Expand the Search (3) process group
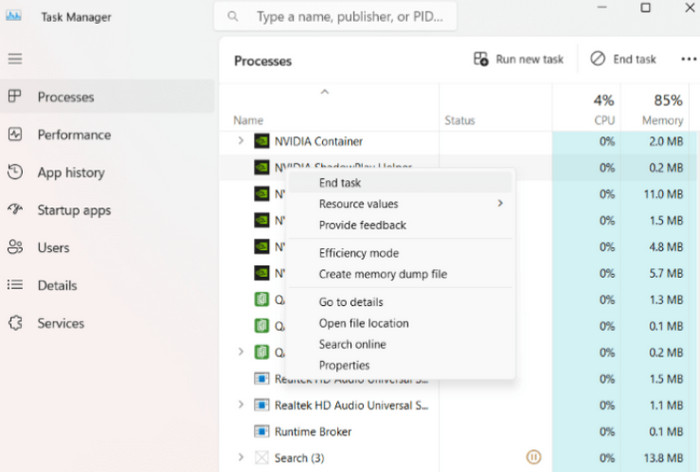This screenshot has width=700, height=472. (x=240, y=458)
